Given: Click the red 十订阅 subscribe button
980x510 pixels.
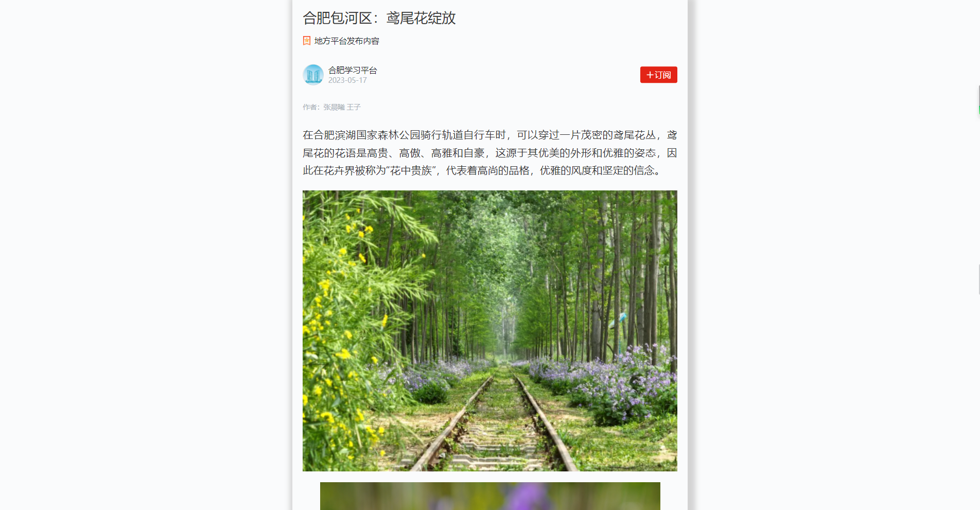Looking at the screenshot, I should 658,75.
